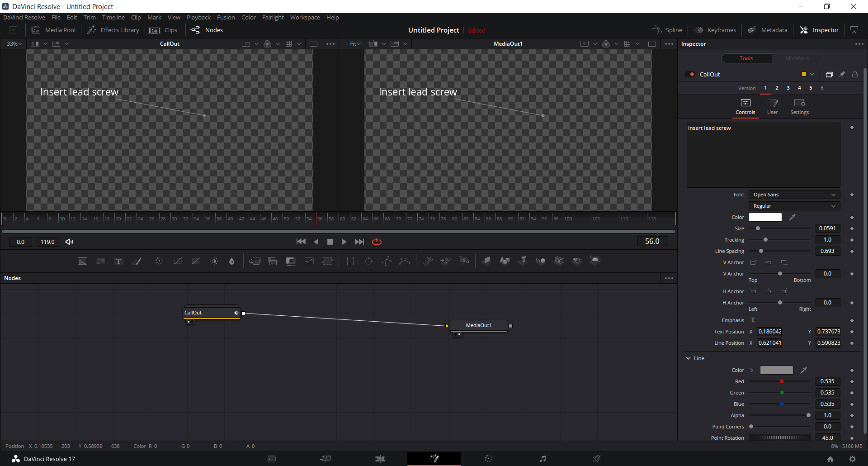Switch to the User tab
Screen dimensions: 868x466
tap(773, 107)
